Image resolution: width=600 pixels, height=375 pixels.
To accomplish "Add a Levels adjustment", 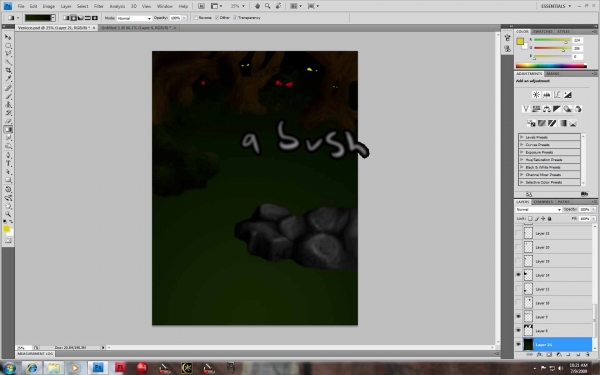I will [546, 95].
